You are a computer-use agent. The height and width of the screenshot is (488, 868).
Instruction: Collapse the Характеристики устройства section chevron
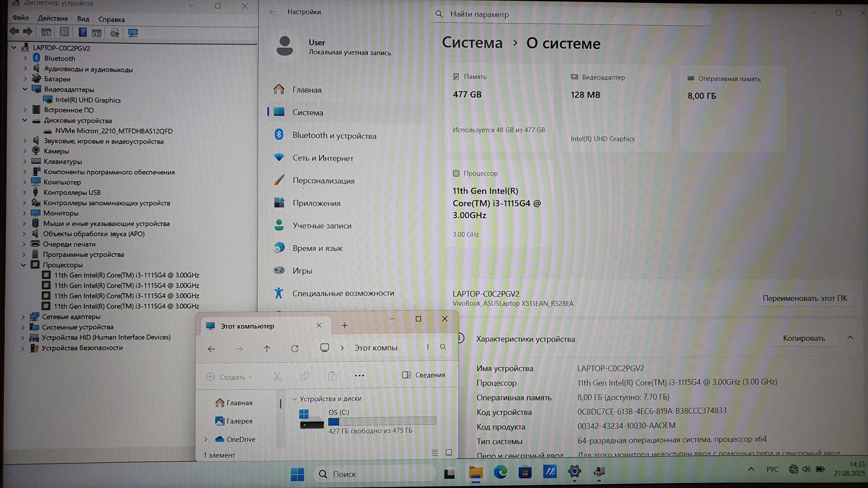point(850,338)
